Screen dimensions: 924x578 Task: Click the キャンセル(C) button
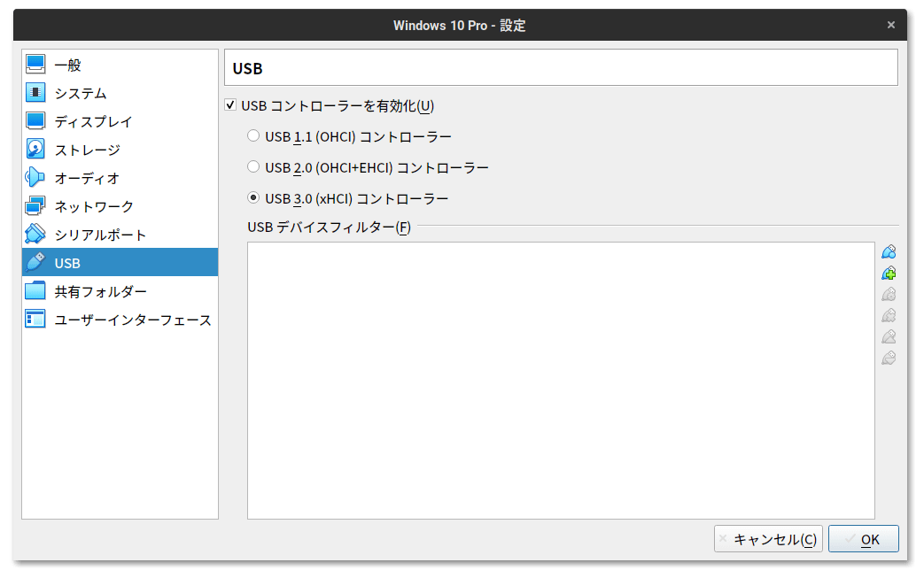pos(768,539)
